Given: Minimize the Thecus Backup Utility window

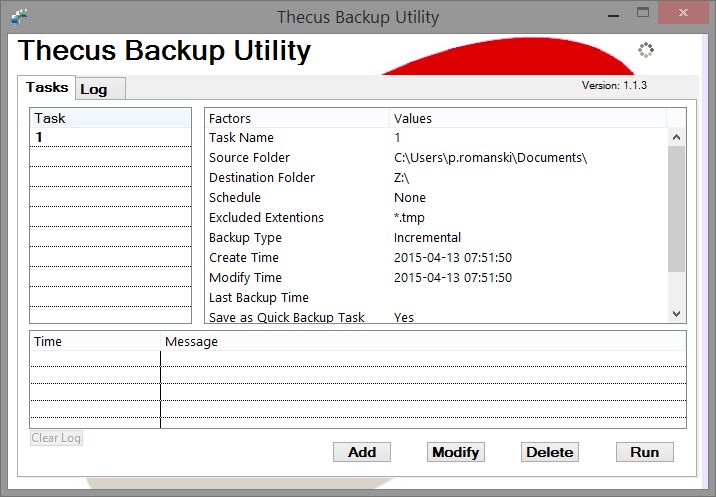Looking at the screenshot, I should pos(614,15).
